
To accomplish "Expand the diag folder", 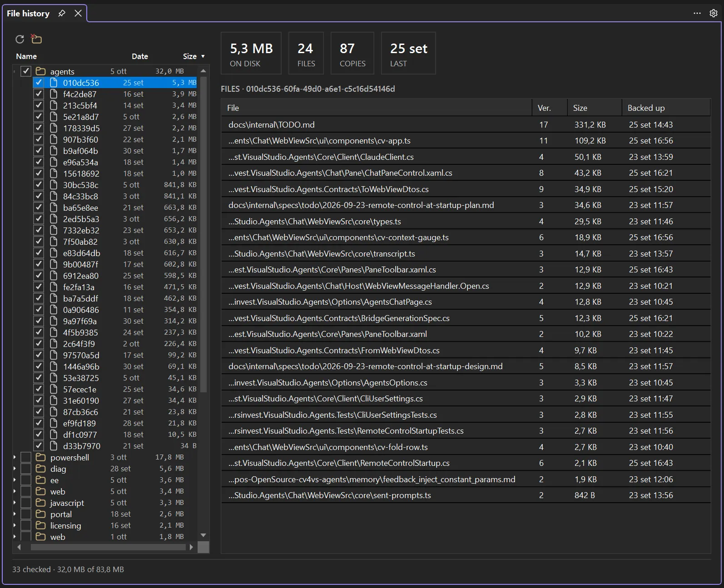I will pos(15,469).
